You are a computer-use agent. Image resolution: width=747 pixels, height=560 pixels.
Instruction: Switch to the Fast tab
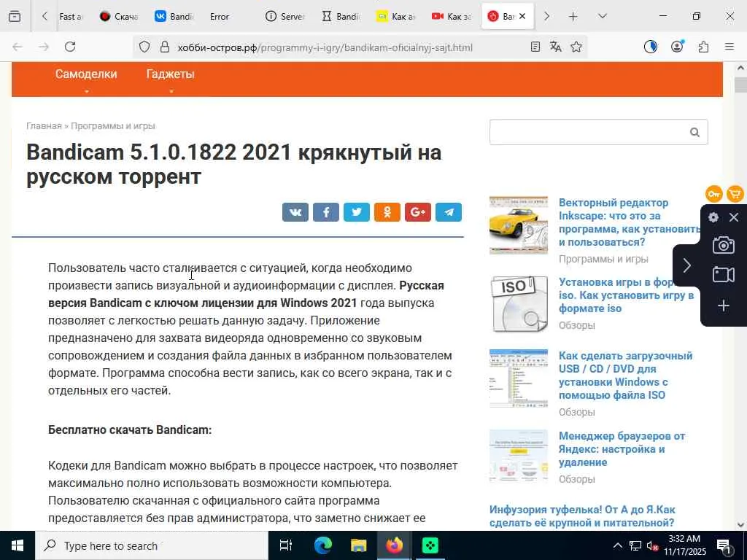point(71,17)
